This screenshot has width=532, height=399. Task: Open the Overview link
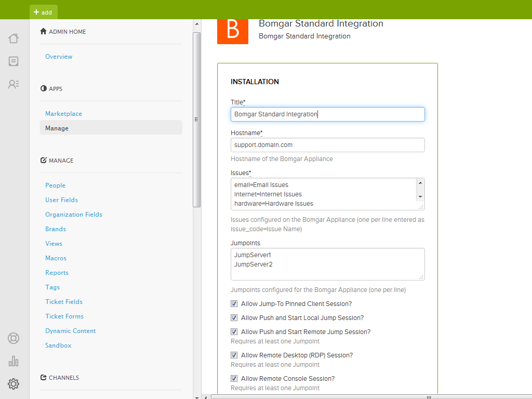[59, 57]
